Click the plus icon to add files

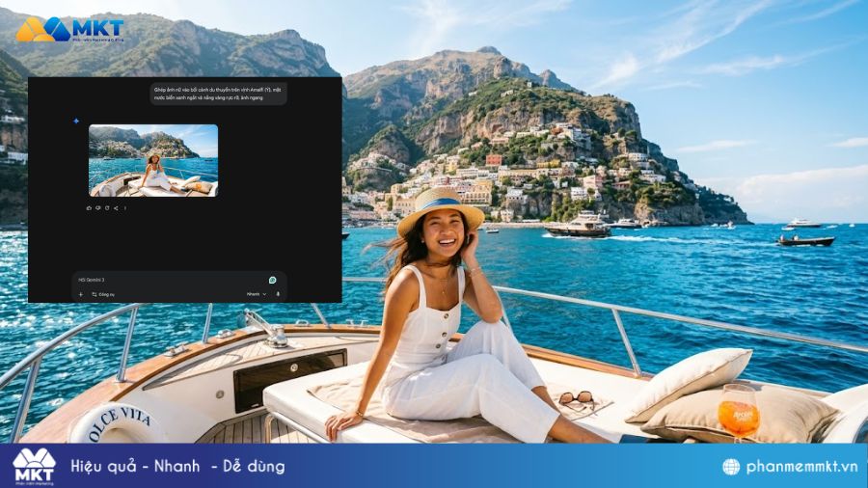coord(81,294)
